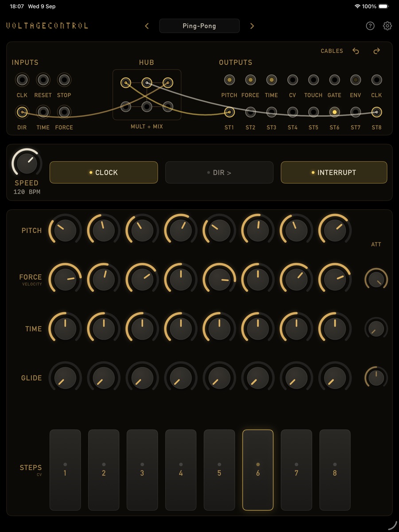
Task: Tap the ST8 output jack
Action: pos(376,112)
